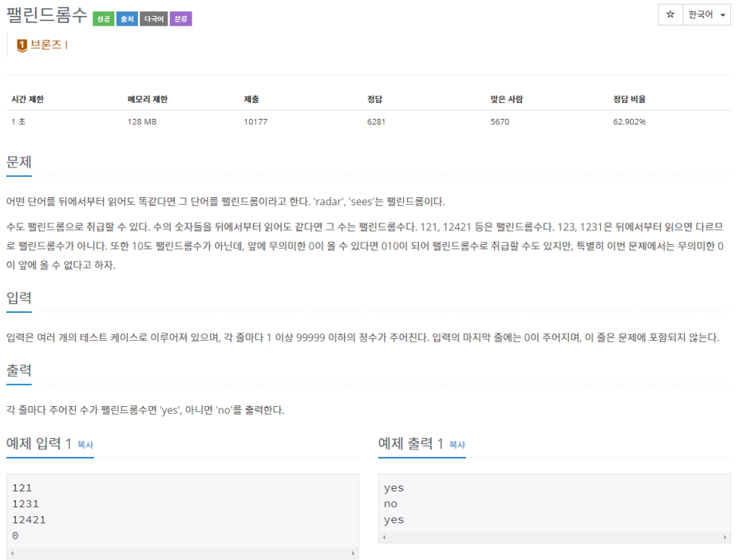Click the green 성공 badge
The height and width of the screenshot is (560, 747).
click(x=104, y=19)
